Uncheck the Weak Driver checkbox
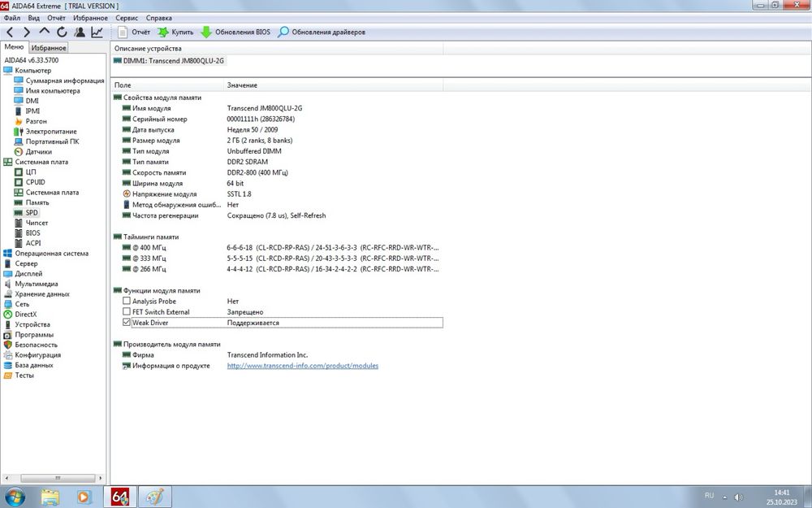Image resolution: width=812 pixels, height=508 pixels. click(x=127, y=322)
